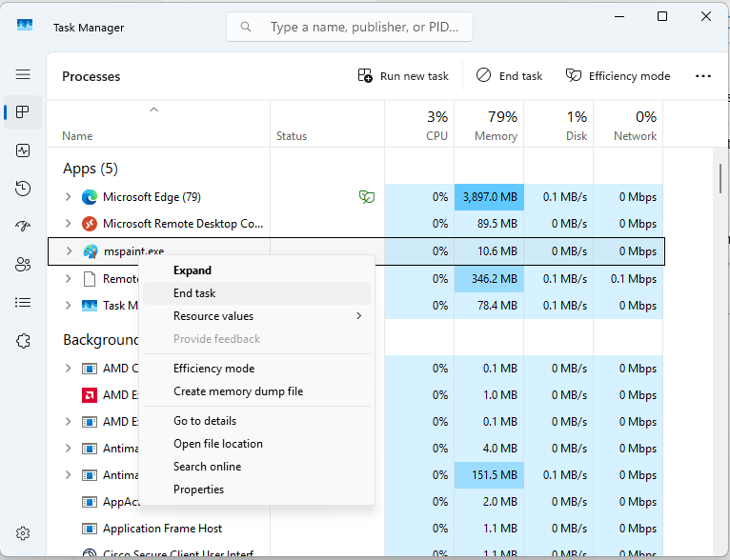The image size is (730, 560).
Task: Open the Services page puzzle icon
Action: [x=23, y=341]
